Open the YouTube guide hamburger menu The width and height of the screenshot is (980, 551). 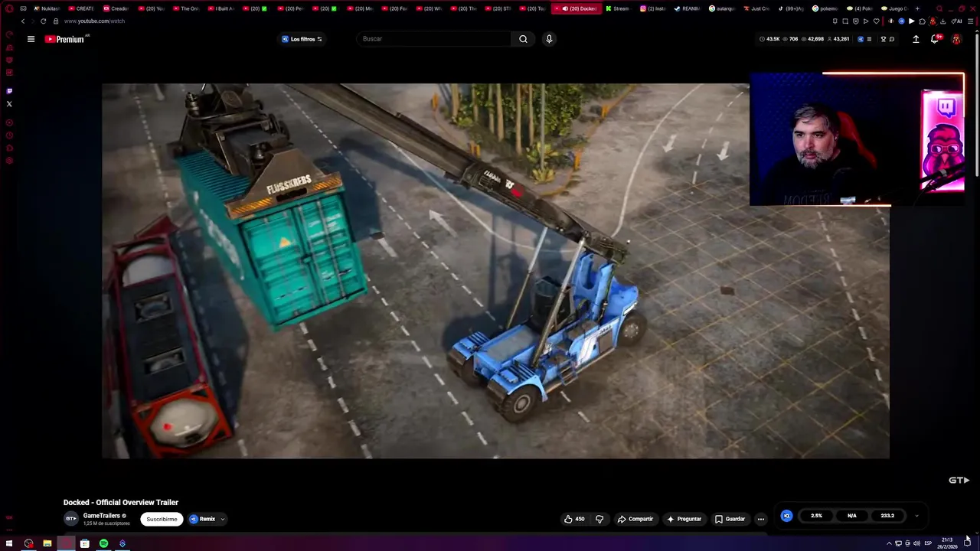pyautogui.click(x=31, y=39)
